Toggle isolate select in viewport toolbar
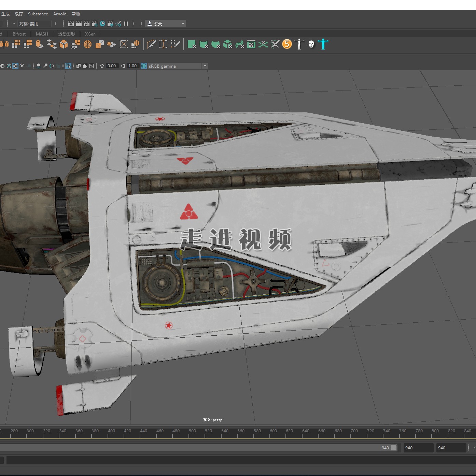476x476 pixels. coord(68,66)
